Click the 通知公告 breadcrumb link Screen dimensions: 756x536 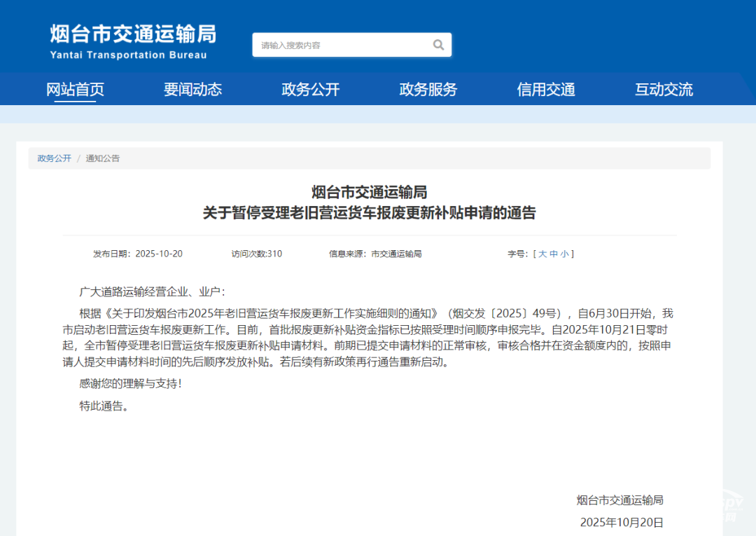point(103,158)
